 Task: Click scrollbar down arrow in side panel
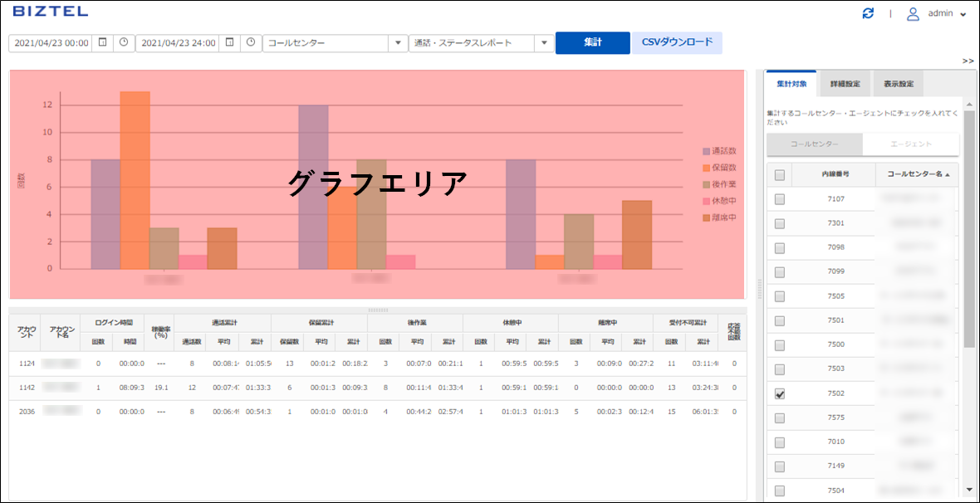[x=968, y=489]
